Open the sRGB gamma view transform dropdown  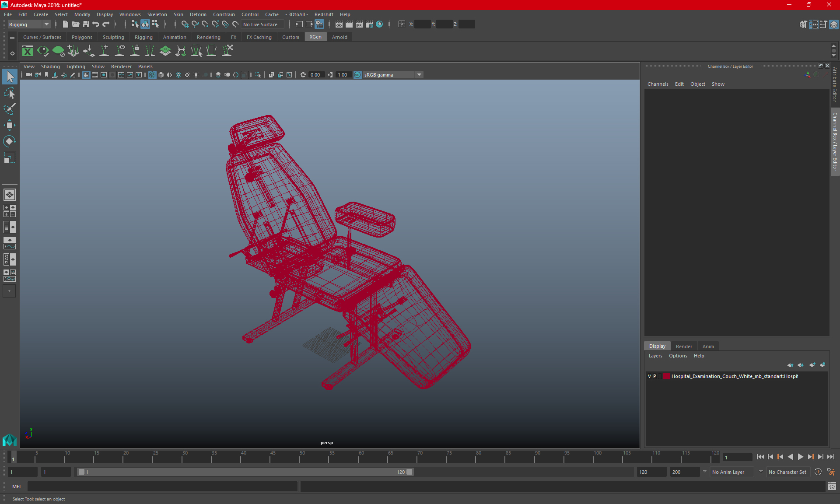392,75
